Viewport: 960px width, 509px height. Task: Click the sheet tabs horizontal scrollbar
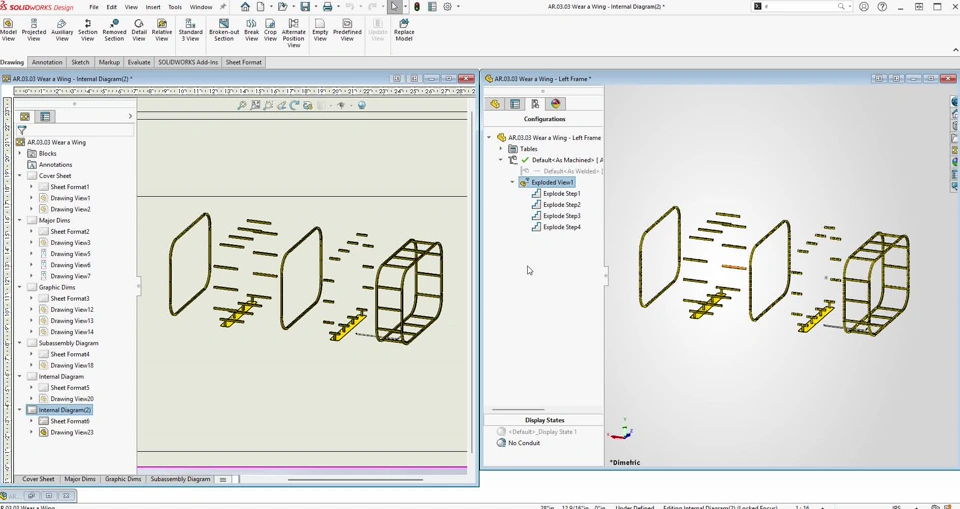pyautogui.click(x=355, y=480)
